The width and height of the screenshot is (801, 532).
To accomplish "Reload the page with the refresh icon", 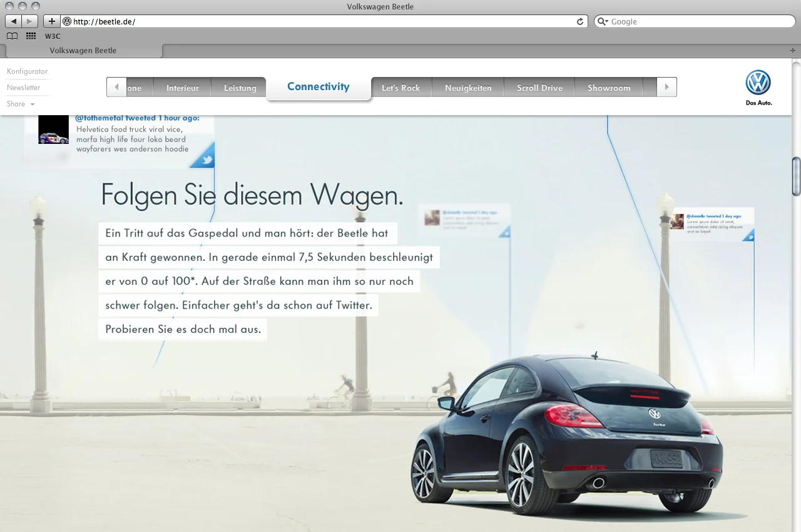I will tap(580, 21).
